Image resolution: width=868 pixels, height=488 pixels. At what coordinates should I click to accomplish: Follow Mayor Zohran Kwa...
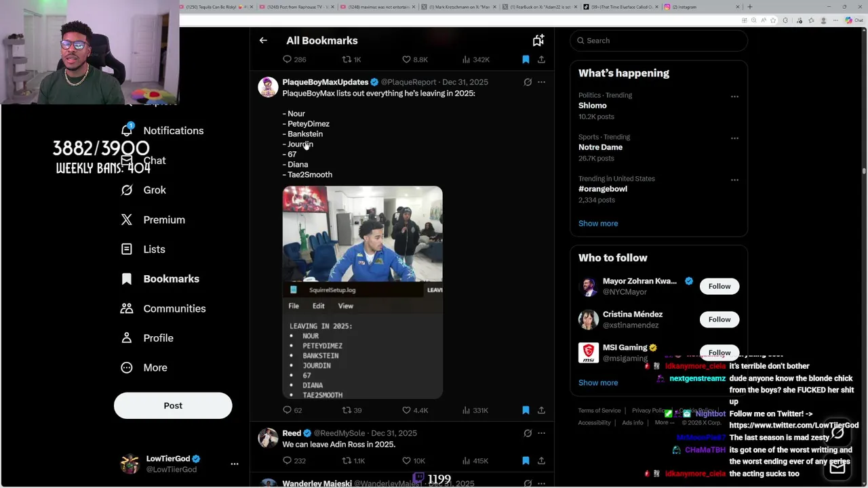click(x=719, y=286)
